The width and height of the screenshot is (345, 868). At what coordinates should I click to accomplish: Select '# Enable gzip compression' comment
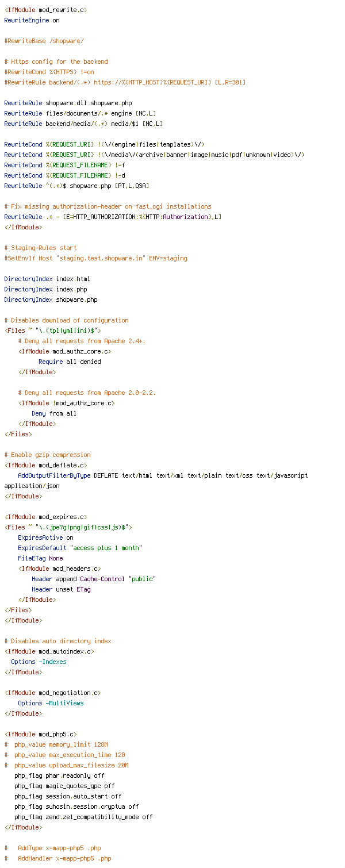(47, 455)
